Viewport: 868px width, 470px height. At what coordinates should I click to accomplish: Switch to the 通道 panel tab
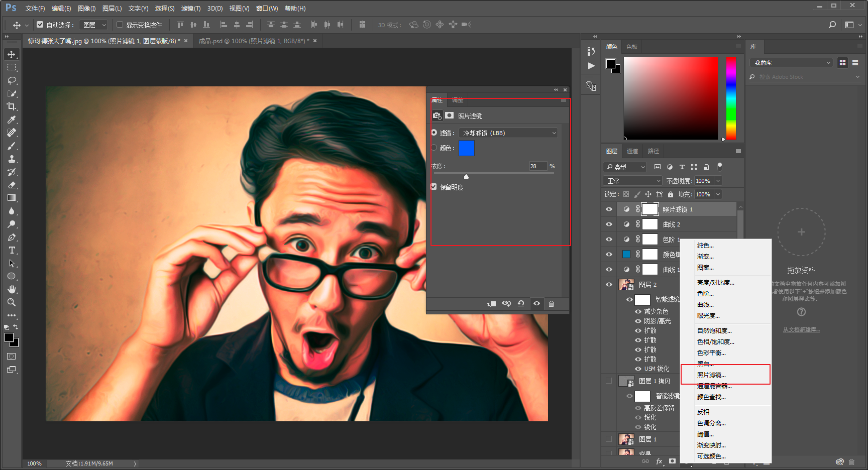(x=632, y=151)
